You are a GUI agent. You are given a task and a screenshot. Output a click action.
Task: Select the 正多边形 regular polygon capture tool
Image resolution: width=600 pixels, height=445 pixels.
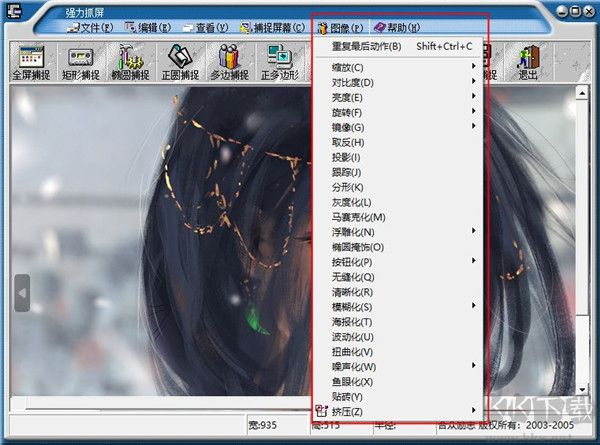(280, 62)
